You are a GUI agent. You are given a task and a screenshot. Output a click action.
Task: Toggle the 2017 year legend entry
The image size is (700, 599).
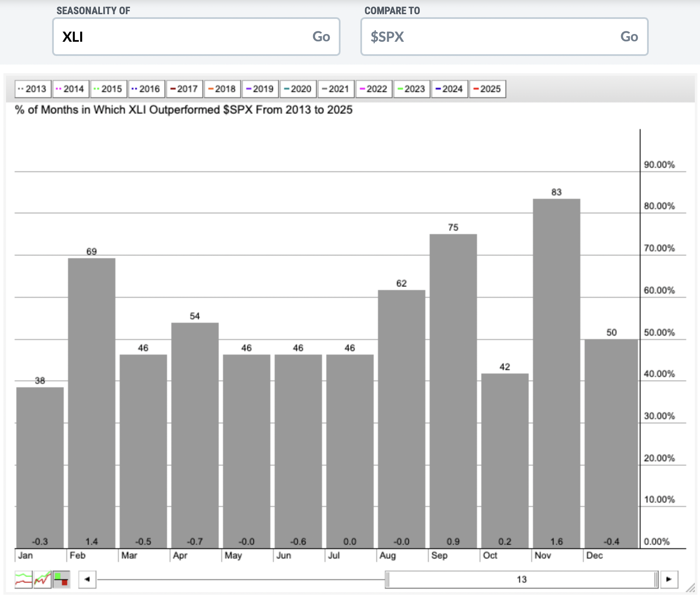pyautogui.click(x=184, y=89)
